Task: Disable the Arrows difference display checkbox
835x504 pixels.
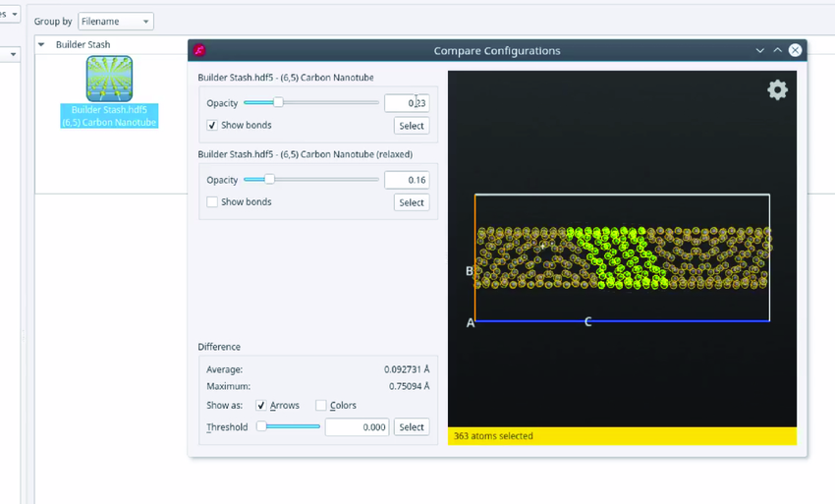Action: click(x=261, y=406)
